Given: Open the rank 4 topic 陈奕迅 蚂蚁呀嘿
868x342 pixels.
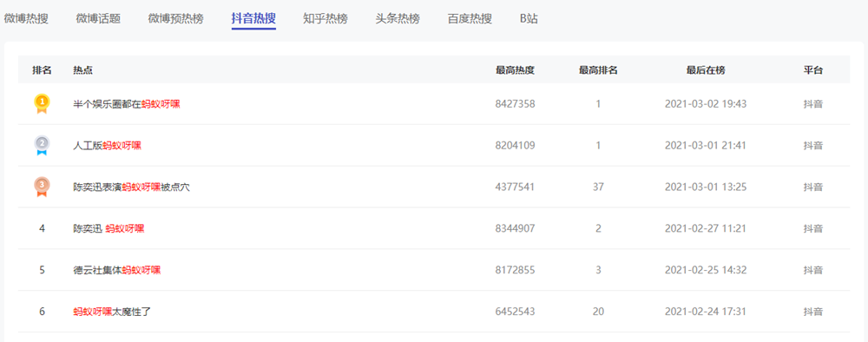Looking at the screenshot, I should click(108, 228).
